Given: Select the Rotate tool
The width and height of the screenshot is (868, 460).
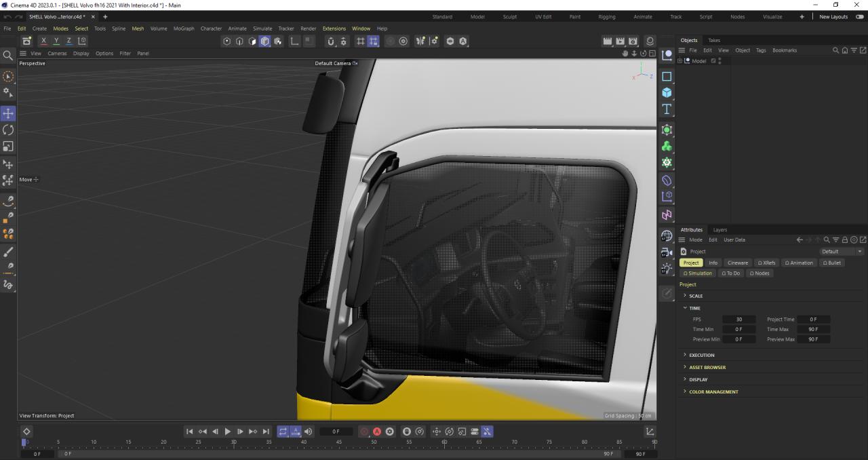Looking at the screenshot, I should [8, 130].
